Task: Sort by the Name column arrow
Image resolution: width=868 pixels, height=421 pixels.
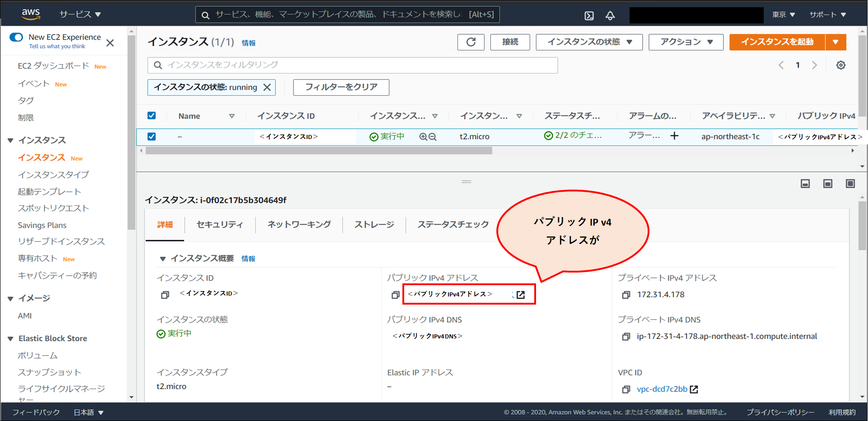Action: [x=232, y=116]
